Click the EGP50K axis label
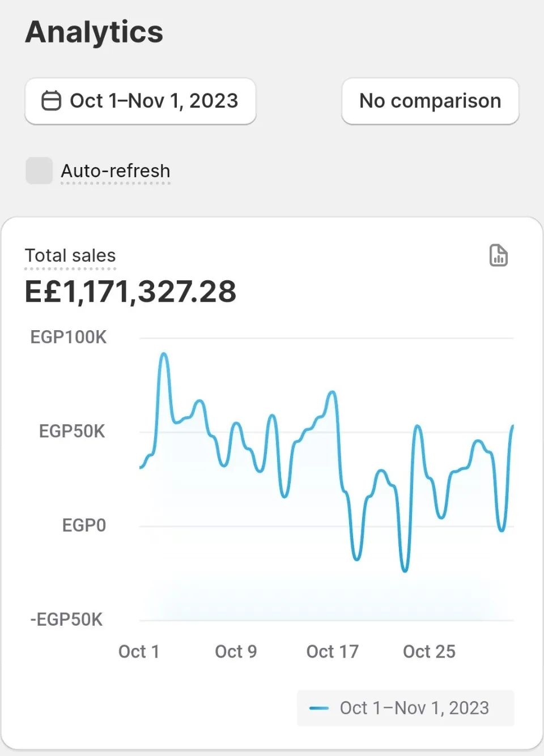 tap(72, 431)
